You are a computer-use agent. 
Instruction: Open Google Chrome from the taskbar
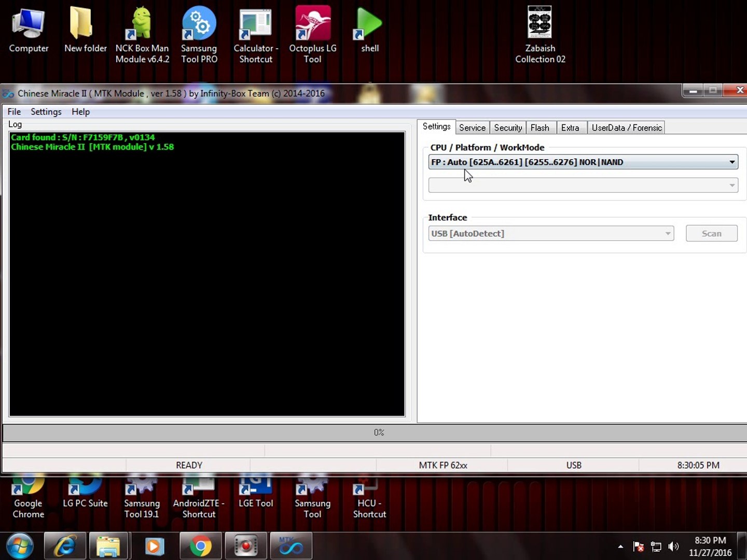click(200, 546)
